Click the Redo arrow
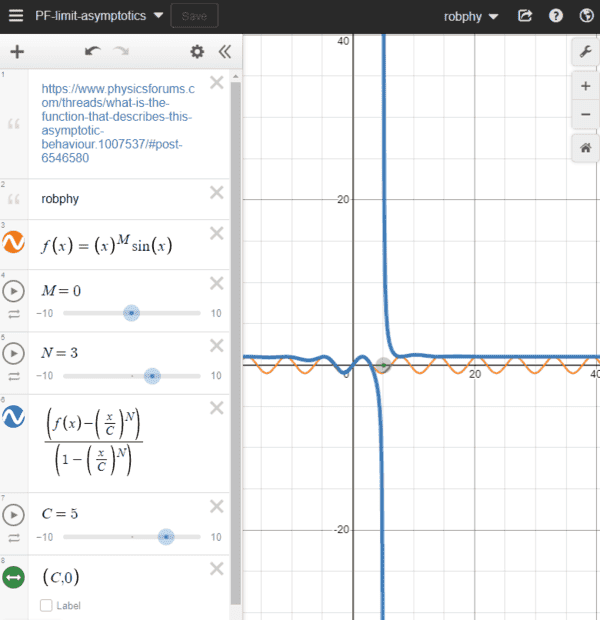 pos(121,51)
